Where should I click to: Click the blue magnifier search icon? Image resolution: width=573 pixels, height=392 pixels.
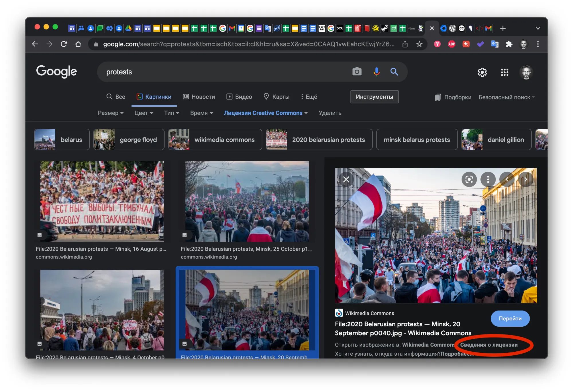pos(394,72)
